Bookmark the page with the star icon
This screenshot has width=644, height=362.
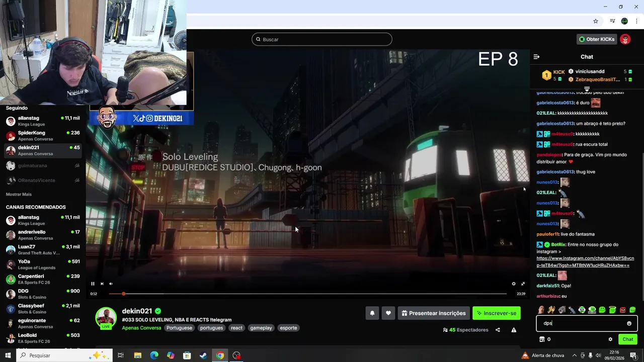pyautogui.click(x=596, y=21)
